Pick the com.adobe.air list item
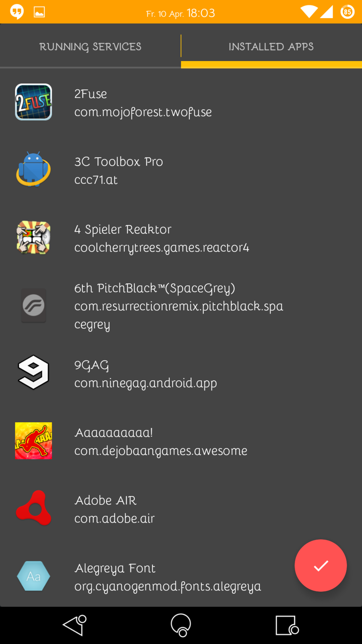Viewport: 362px width, 644px height. [x=114, y=518]
